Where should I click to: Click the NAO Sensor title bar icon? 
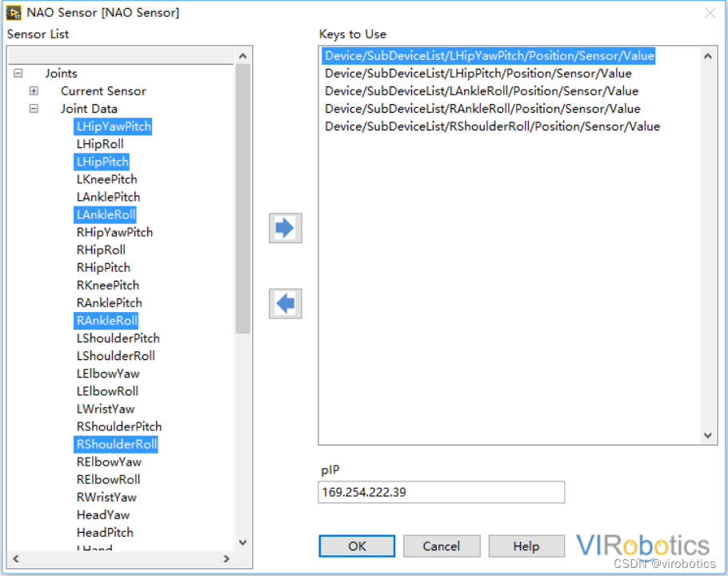(14, 13)
